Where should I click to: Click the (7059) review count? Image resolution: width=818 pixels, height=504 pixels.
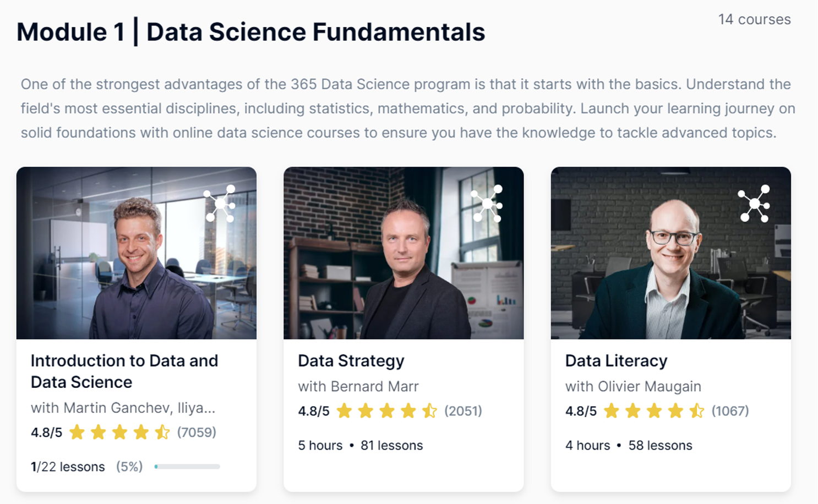pyautogui.click(x=197, y=432)
